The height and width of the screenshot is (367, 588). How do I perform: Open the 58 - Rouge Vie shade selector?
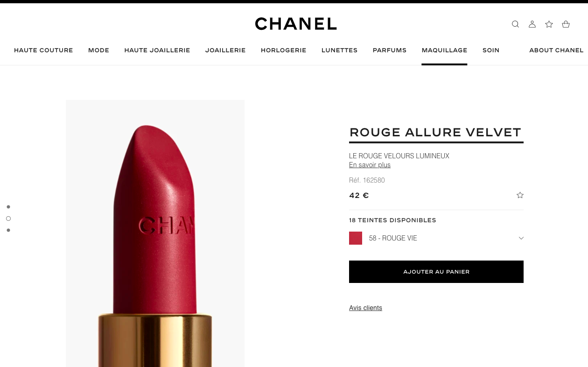[436, 238]
